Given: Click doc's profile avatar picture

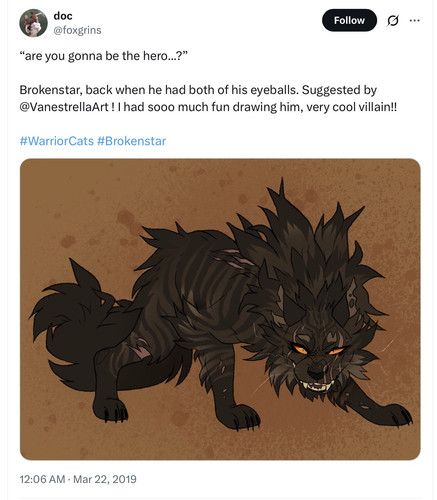Looking at the screenshot, I should pyautogui.click(x=33, y=23).
